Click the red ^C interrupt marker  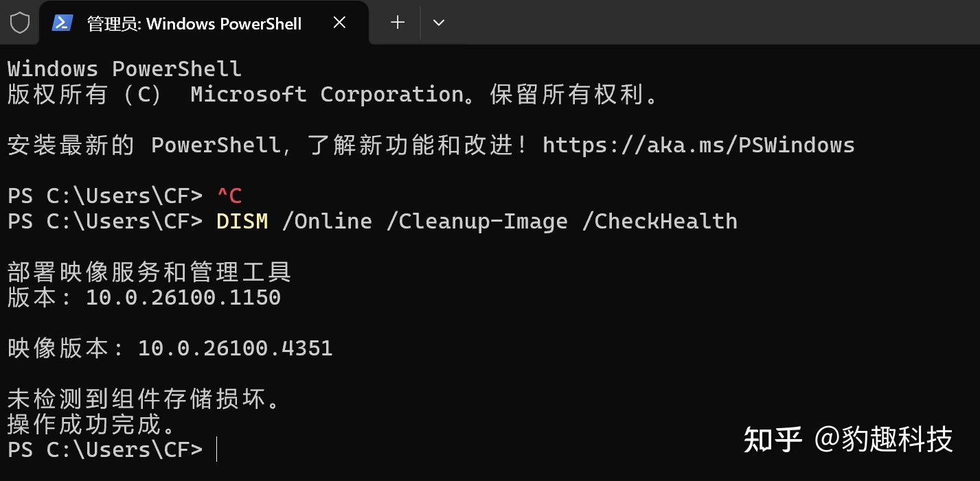[230, 195]
